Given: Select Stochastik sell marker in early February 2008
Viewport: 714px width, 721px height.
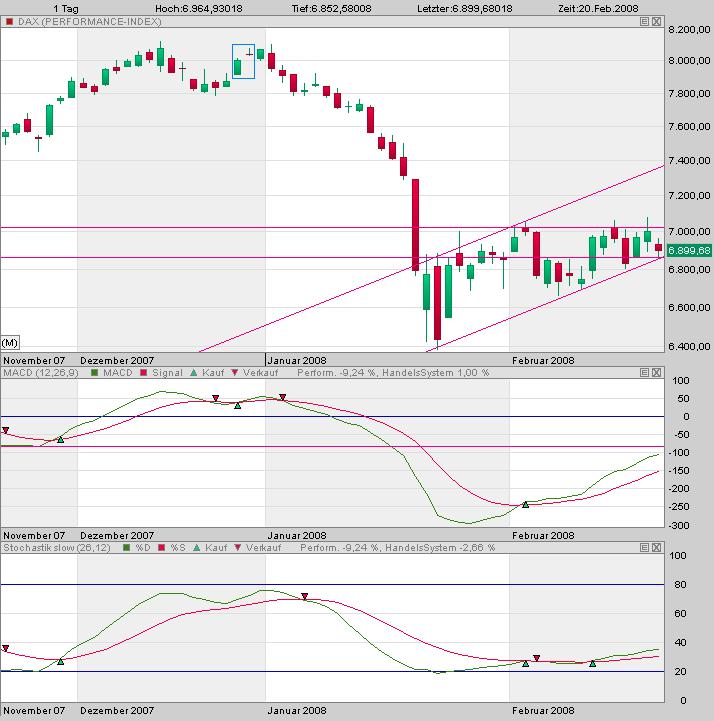Looking at the screenshot, I should [537, 658].
